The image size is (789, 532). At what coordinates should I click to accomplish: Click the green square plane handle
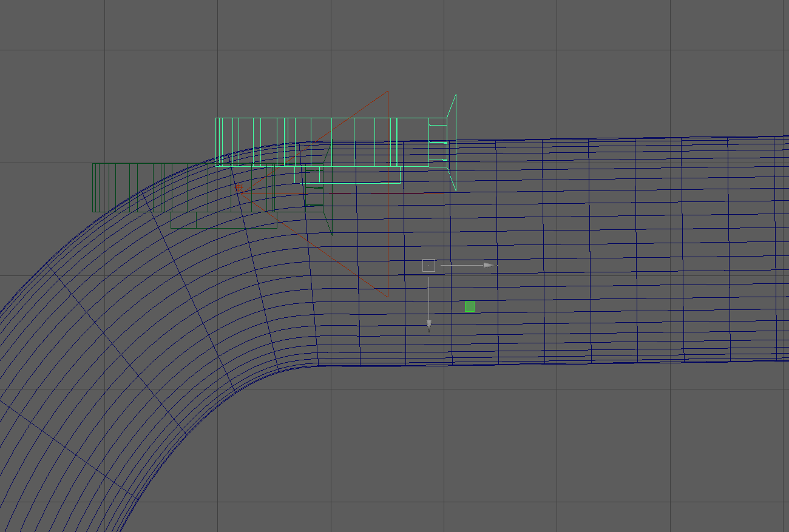tap(470, 306)
